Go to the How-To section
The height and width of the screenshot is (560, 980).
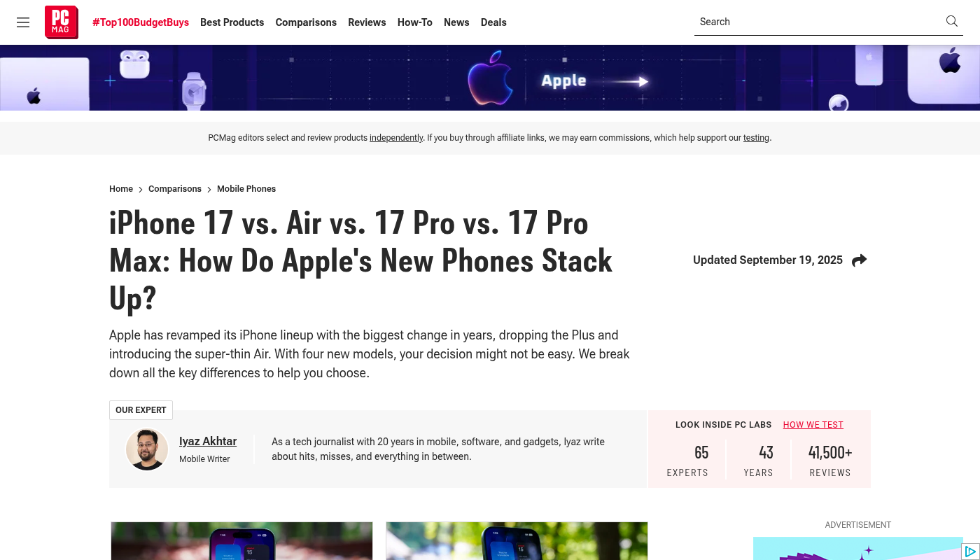pos(415,22)
